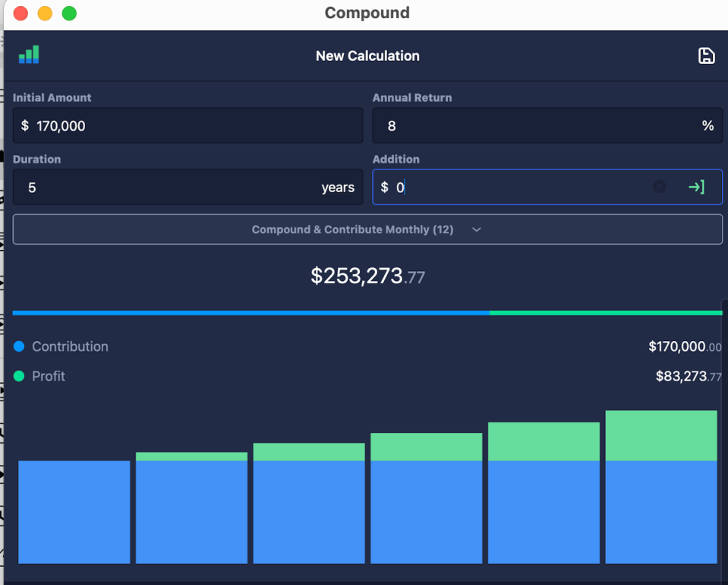
Task: Click the Profit value $83,273.77
Action: [688, 376]
